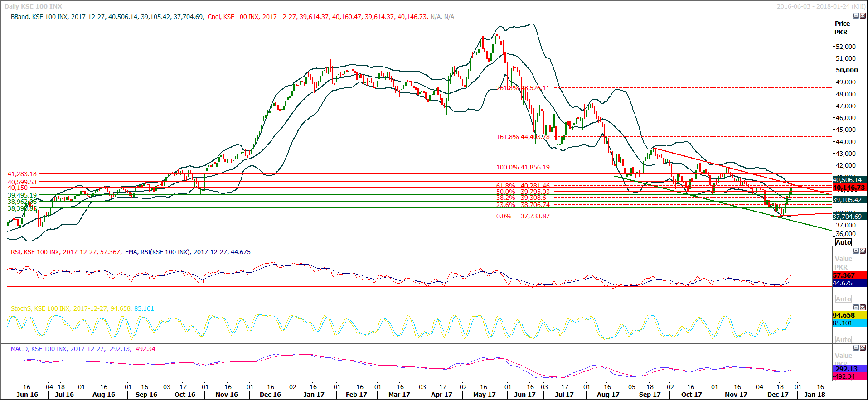
Task: Select the BBand legend label
Action: (107, 17)
